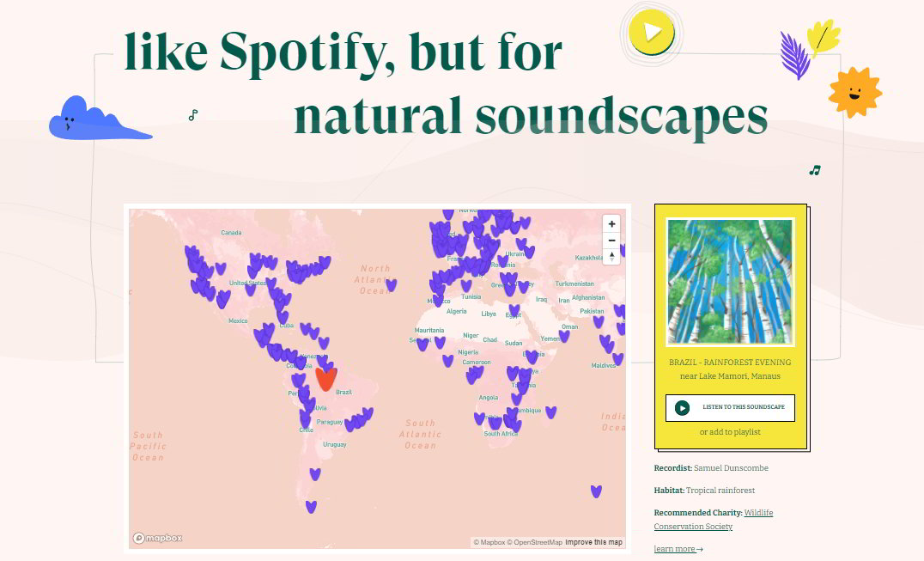
Task: Click the 'Uruguay' label on the map
Action: tap(335, 445)
